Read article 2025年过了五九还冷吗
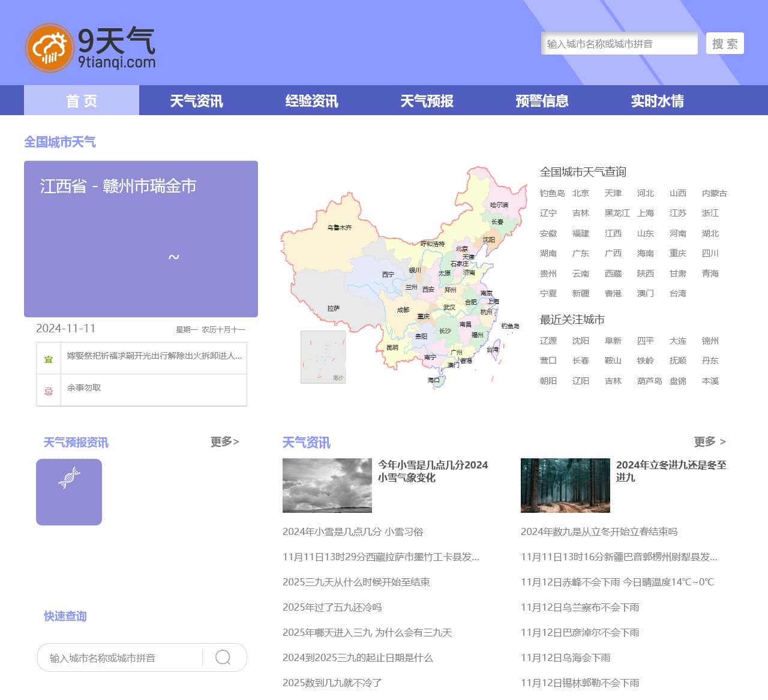This screenshot has height=700, width=768. pyautogui.click(x=332, y=607)
